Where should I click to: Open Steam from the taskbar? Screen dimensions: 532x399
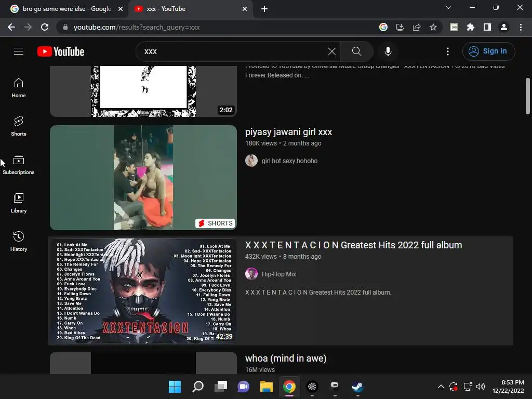pos(357,387)
